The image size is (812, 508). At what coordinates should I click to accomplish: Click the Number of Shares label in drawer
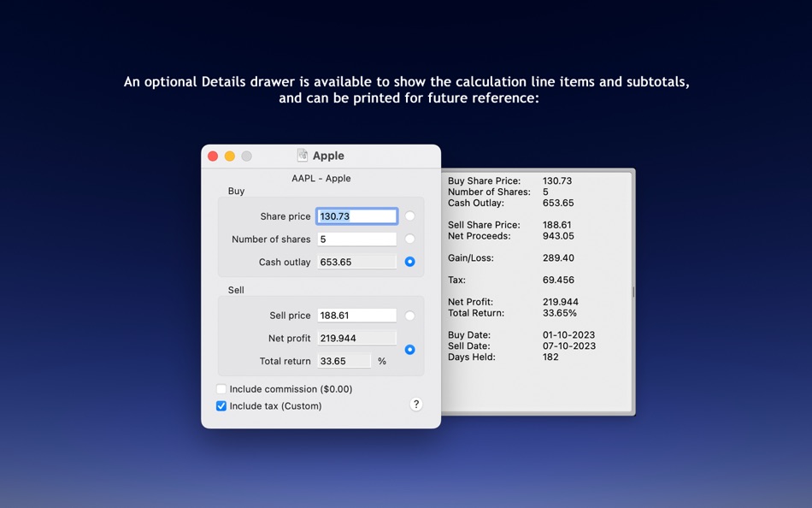pyautogui.click(x=490, y=192)
